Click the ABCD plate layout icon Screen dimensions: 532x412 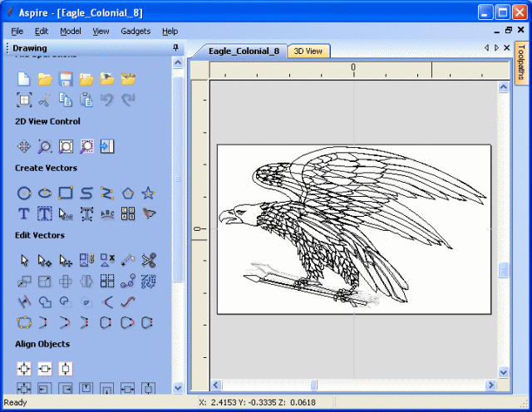pos(128,214)
